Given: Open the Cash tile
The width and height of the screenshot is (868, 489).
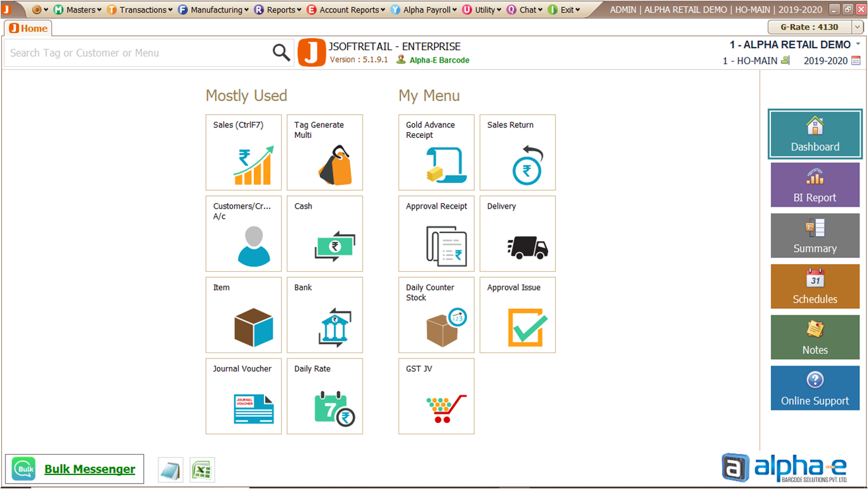Looking at the screenshot, I should click(x=325, y=234).
